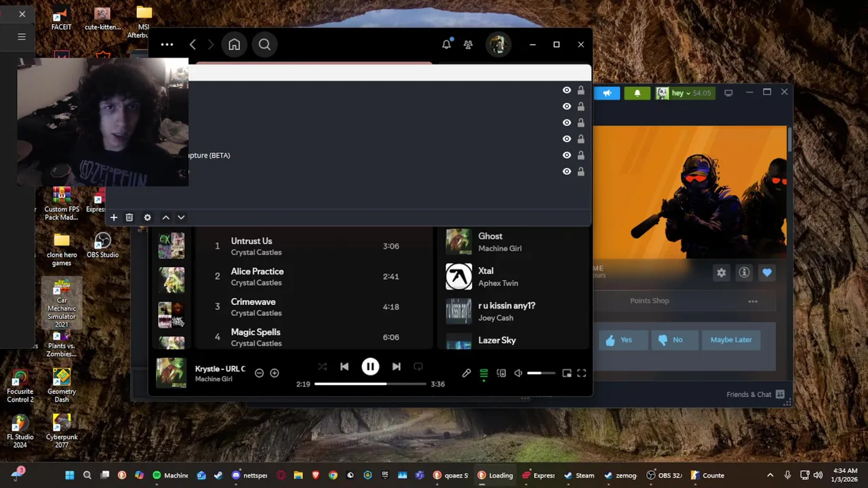Open the now-playing album cover
This screenshot has width=868, height=488.
pyautogui.click(x=171, y=373)
